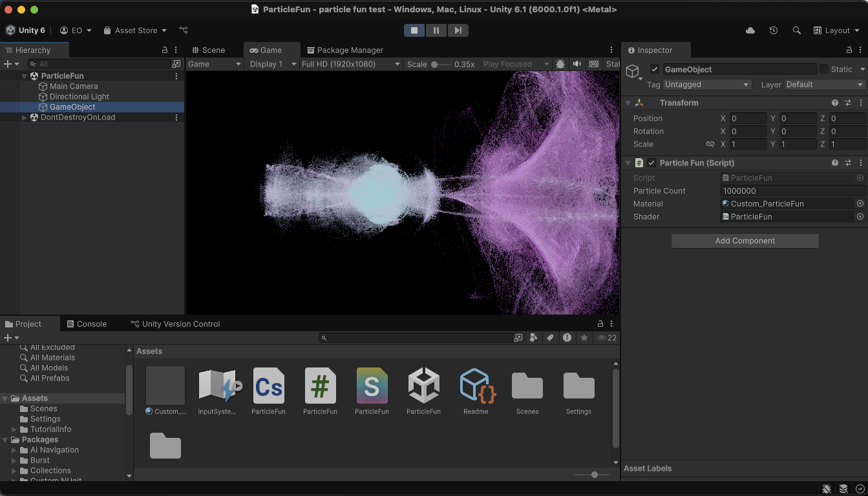This screenshot has width=868, height=496.
Task: Click the Add Component button
Action: [745, 241]
